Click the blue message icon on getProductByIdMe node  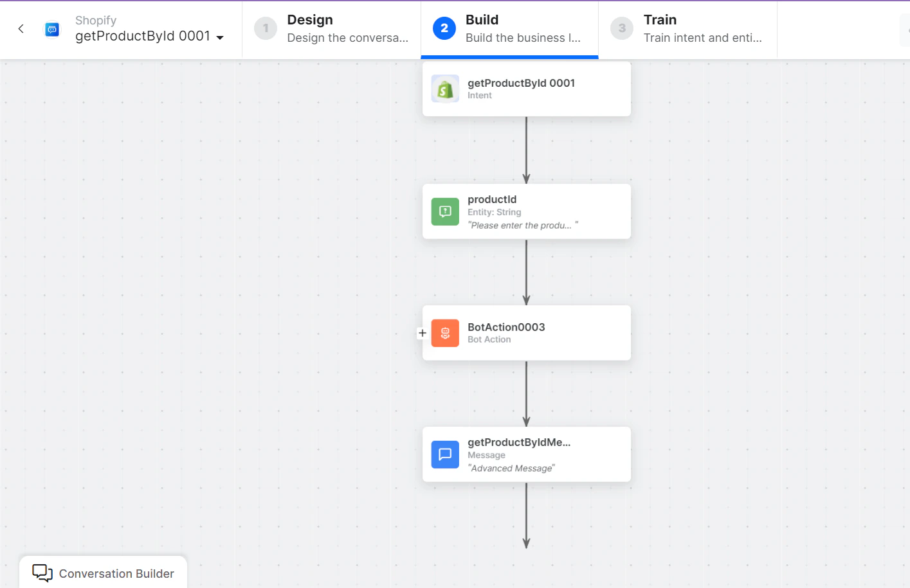[444, 454]
